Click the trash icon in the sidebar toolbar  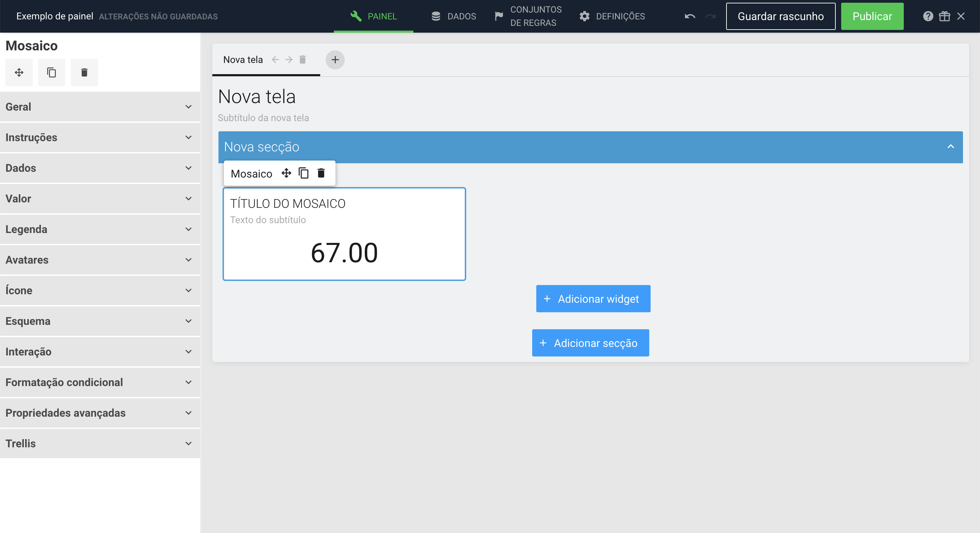(x=84, y=72)
